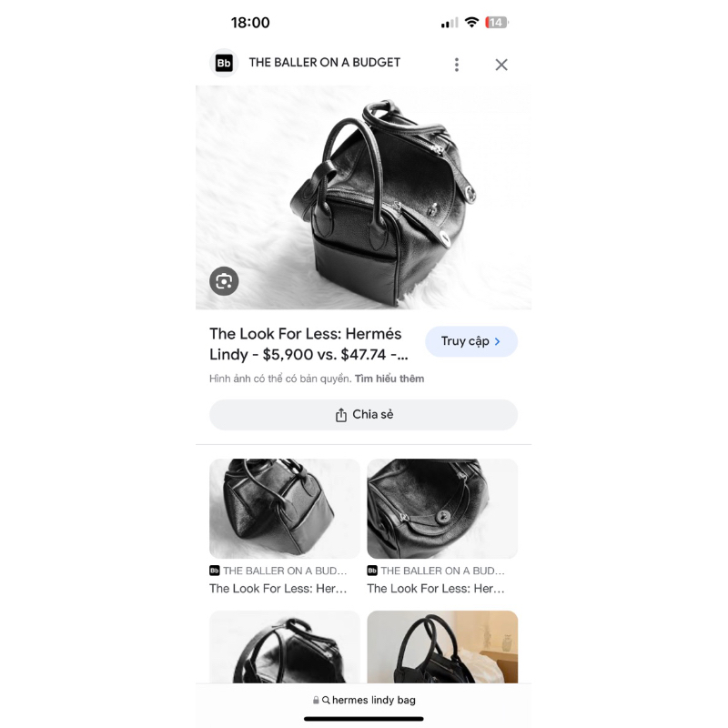
Task: Open the Look For Less Hermés Lindy title
Action: pyautogui.click(x=308, y=344)
